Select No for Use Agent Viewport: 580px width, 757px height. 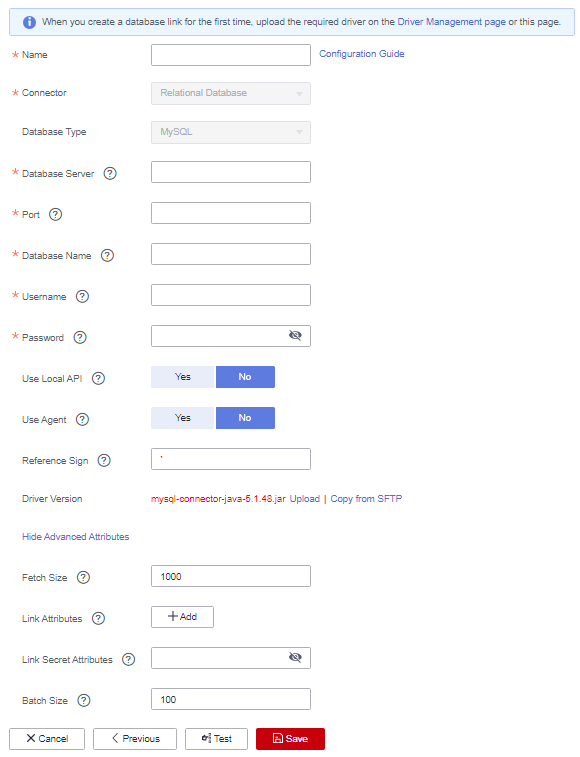245,418
